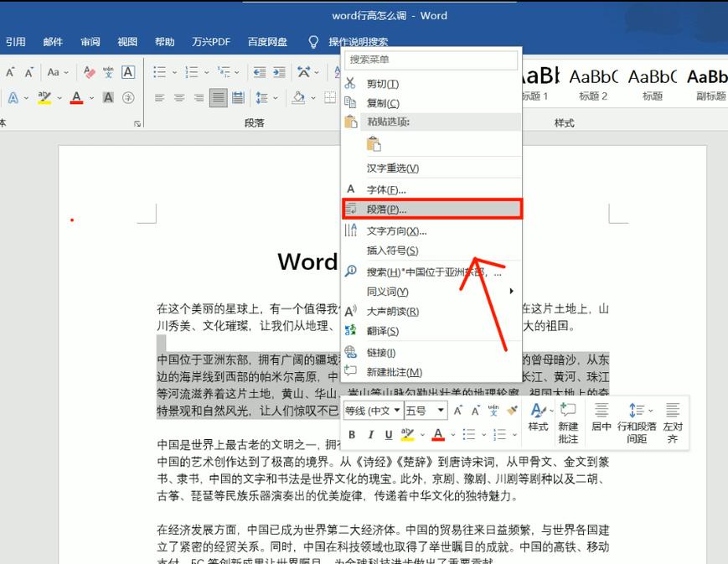Screen dimensions: 728x564
Task: Toggle Bold in the mini toolbar
Action: [352, 435]
